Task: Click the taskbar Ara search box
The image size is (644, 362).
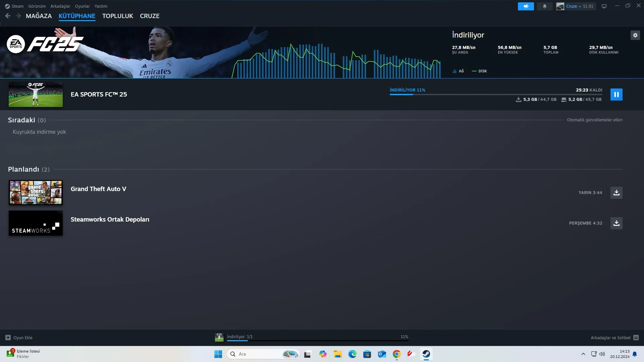Action: tap(263, 354)
